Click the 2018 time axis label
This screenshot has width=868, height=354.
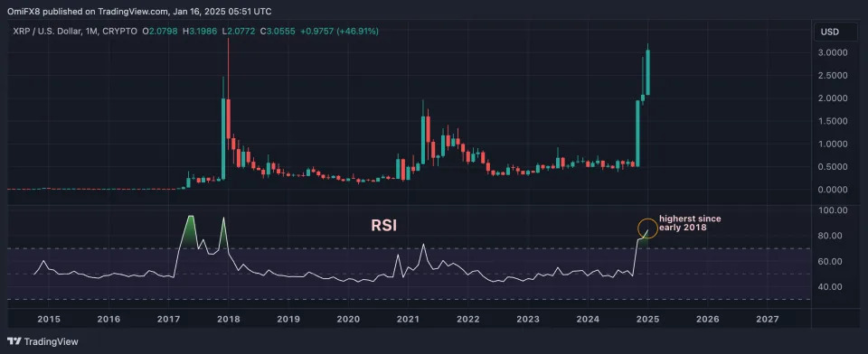[x=228, y=319]
